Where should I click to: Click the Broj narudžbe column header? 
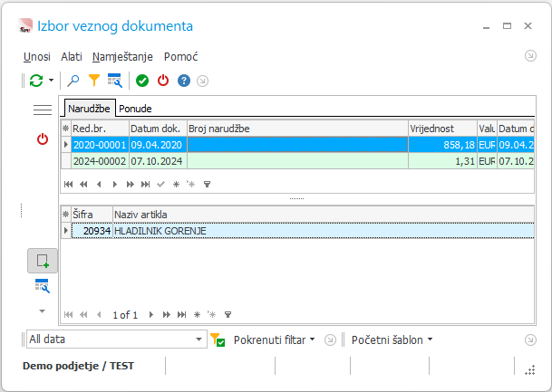[x=298, y=129]
